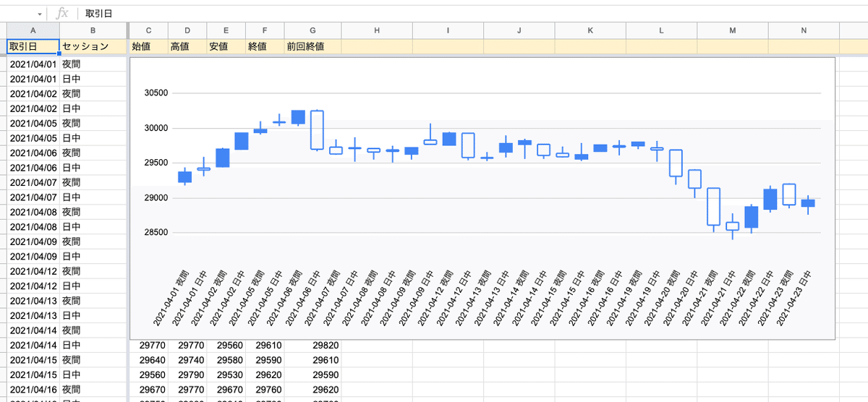Click the 2021-04-20 夜間 hollow candlestick
This screenshot has width=868, height=402.
[x=676, y=163]
